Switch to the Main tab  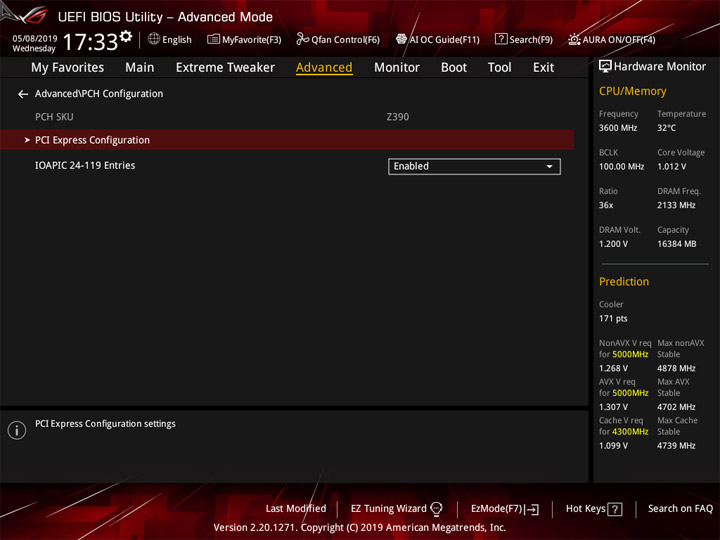pos(140,68)
